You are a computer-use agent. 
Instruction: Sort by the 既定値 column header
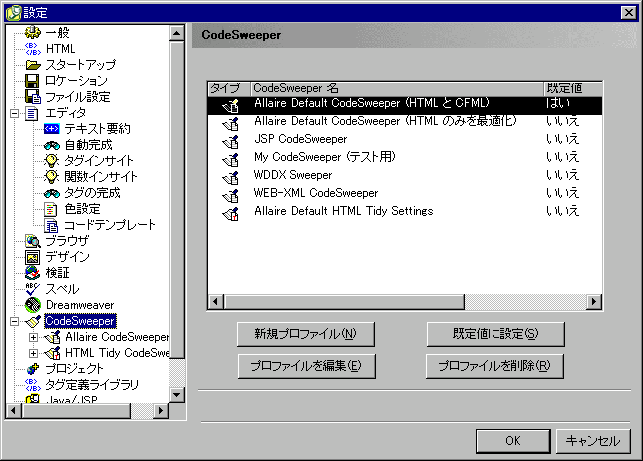(x=573, y=88)
